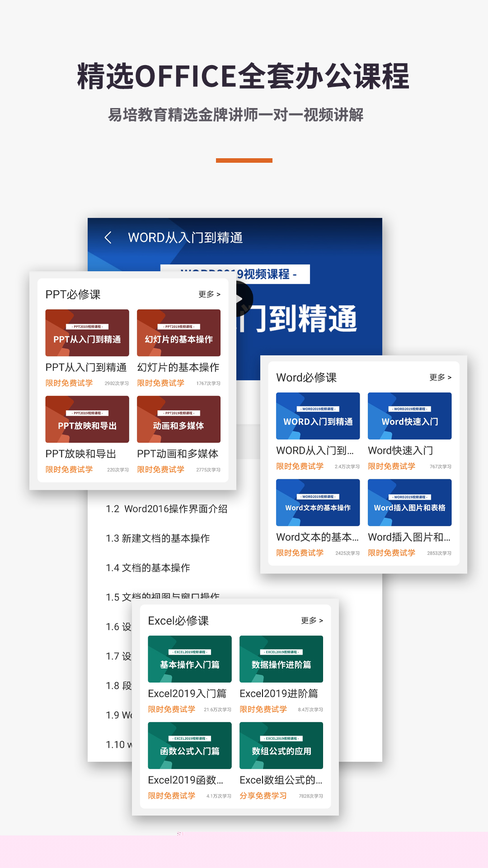Expand 更多 in Excel必修课 section

[x=312, y=620]
